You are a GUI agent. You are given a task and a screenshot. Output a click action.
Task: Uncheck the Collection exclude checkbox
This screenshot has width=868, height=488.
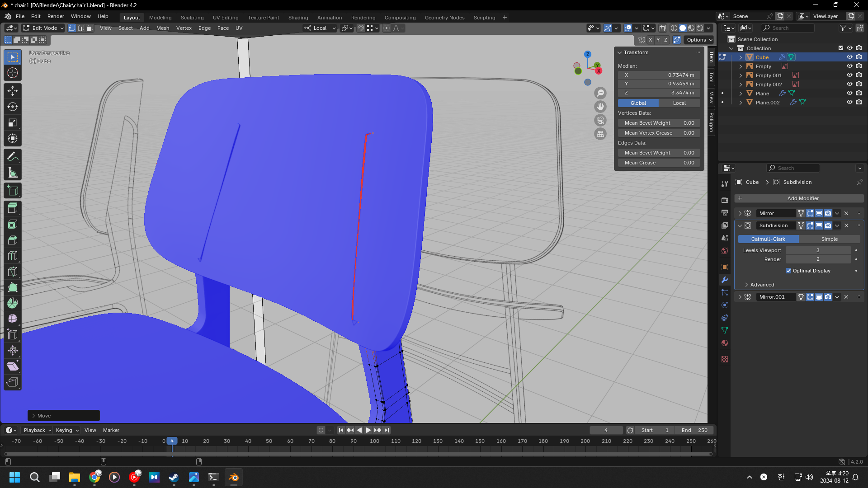click(841, 48)
